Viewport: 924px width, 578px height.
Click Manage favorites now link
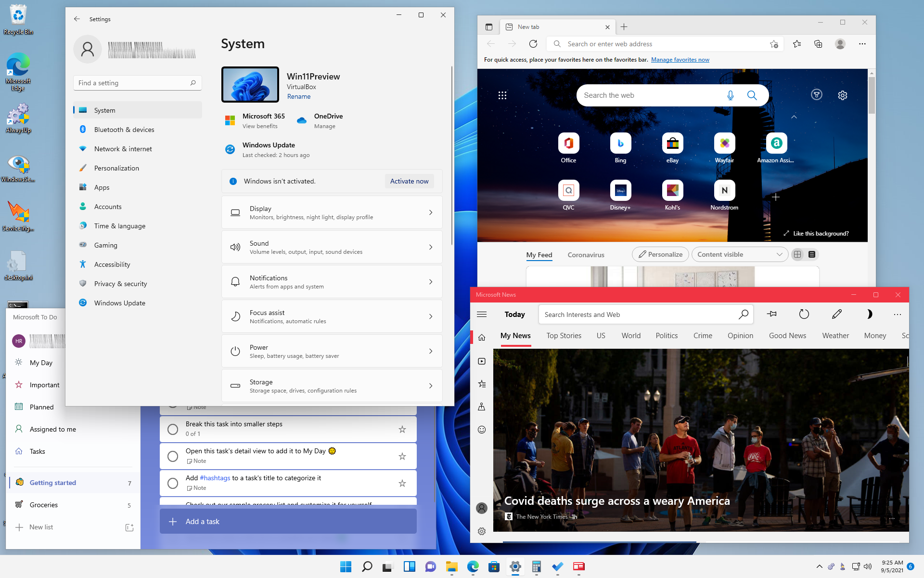(x=680, y=60)
